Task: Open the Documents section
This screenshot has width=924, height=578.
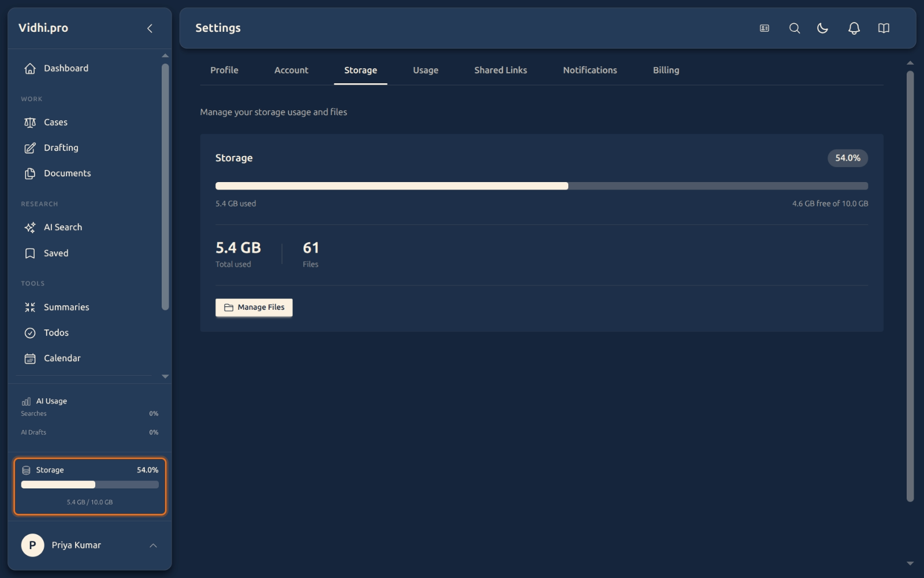Action: (68, 173)
